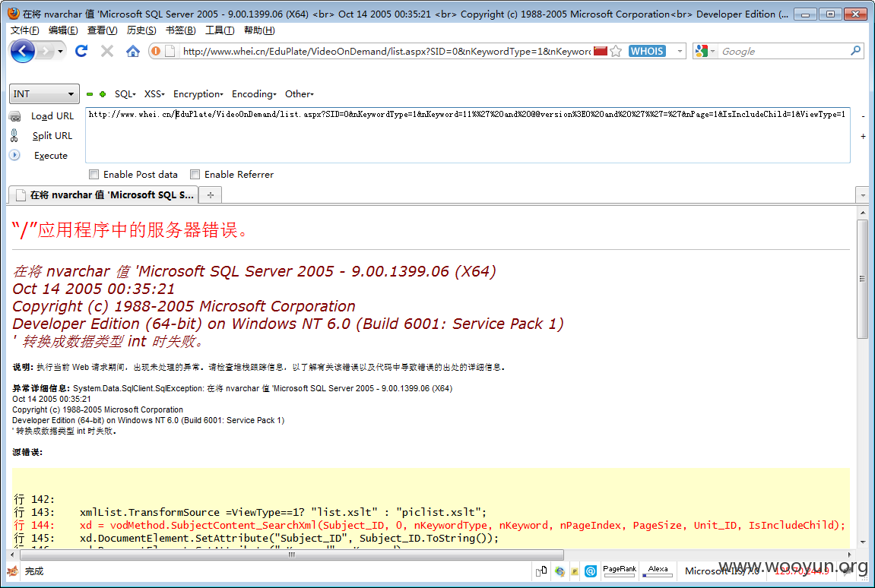This screenshot has height=588, width=875.
Task: Open the 帮助(H) menu
Action: (259, 30)
